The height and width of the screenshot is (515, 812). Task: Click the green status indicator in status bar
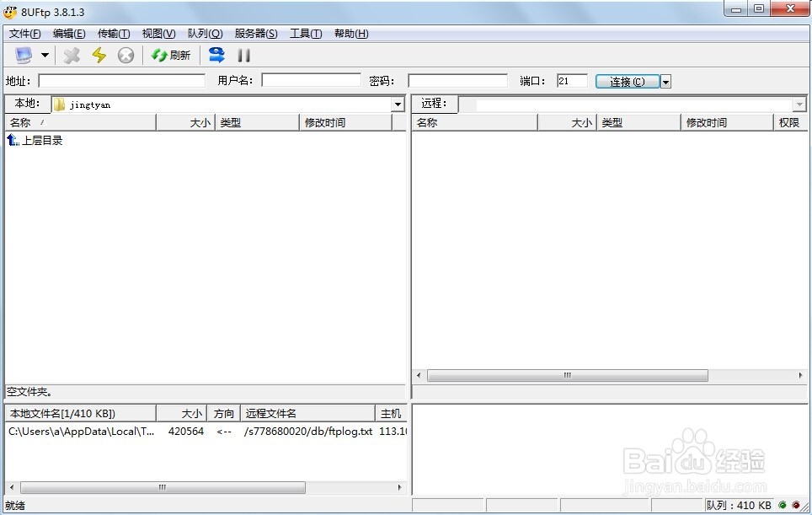[783, 505]
